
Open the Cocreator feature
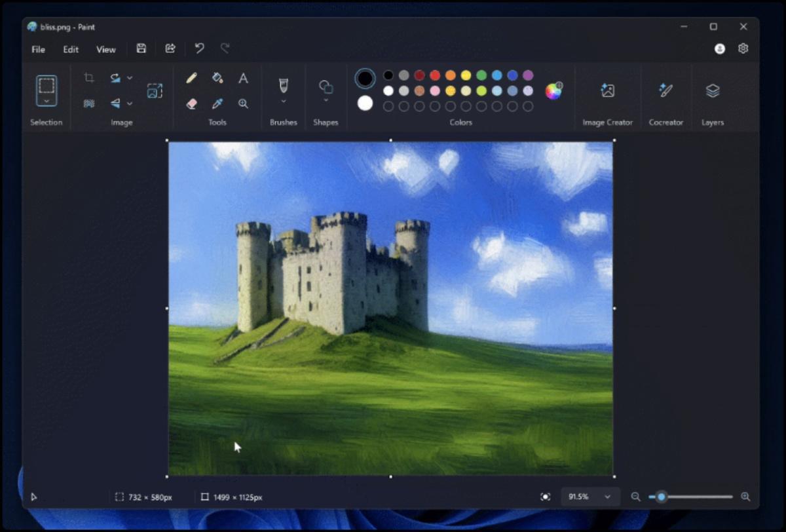(665, 91)
